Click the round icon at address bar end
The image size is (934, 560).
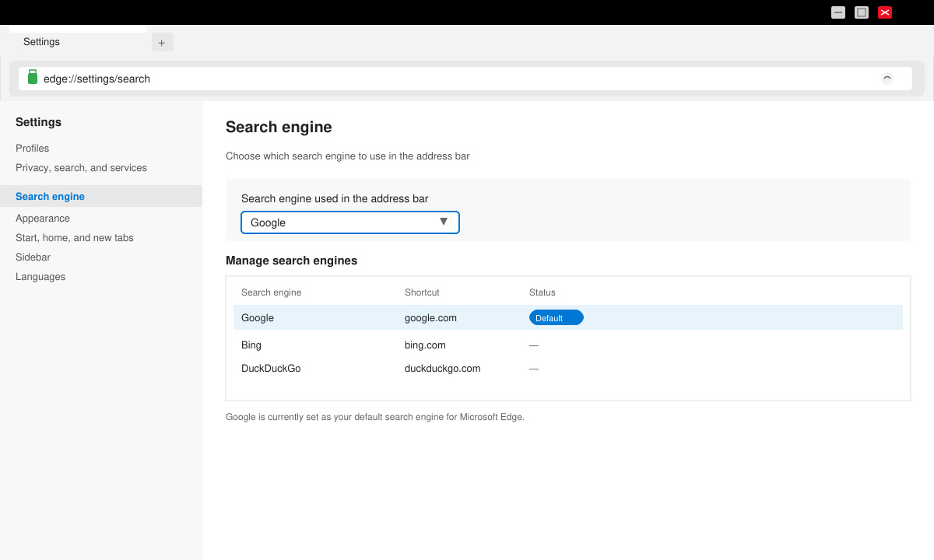887,78
